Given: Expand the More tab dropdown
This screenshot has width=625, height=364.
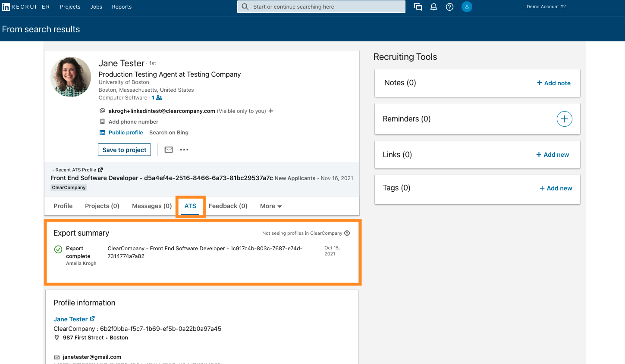Looking at the screenshot, I should 271,206.
